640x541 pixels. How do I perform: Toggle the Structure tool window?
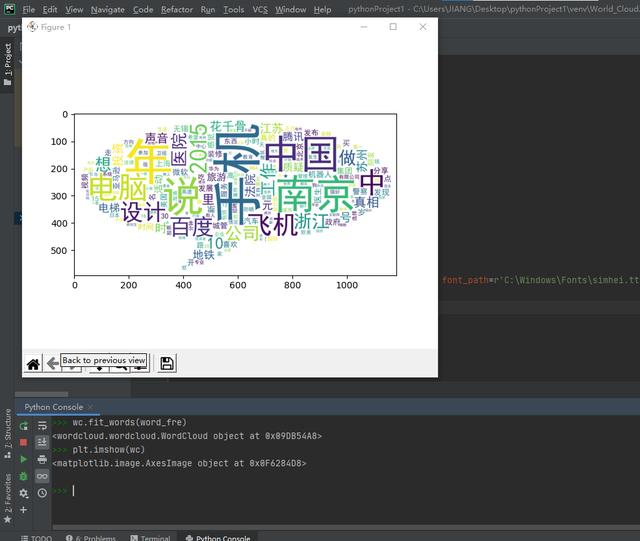click(7, 434)
